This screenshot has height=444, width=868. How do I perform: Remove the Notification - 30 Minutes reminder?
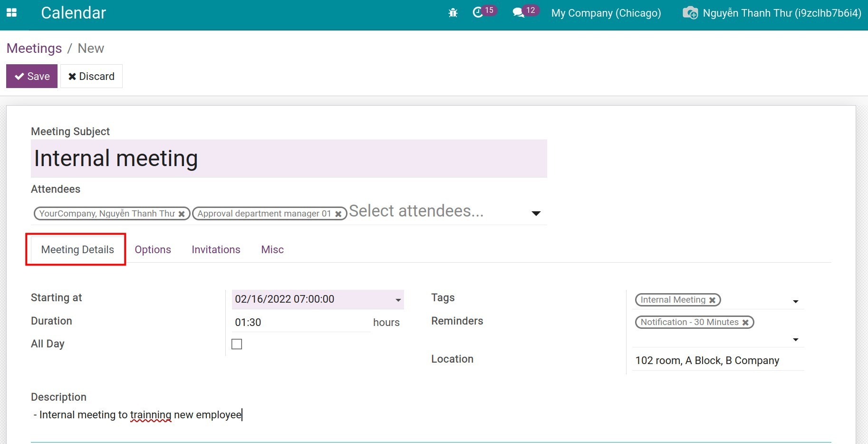[x=745, y=322]
